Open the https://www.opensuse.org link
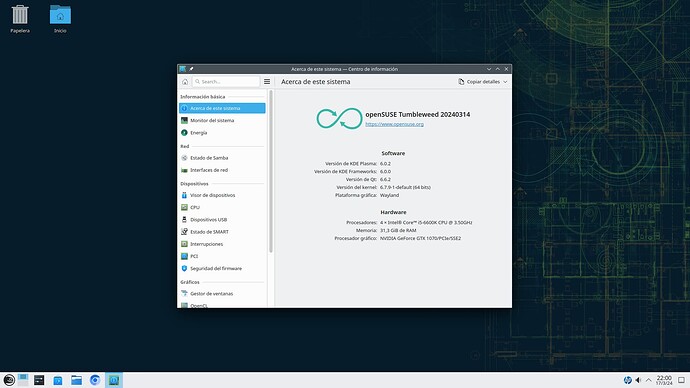Image resolution: width=690 pixels, height=388 pixels. point(394,124)
